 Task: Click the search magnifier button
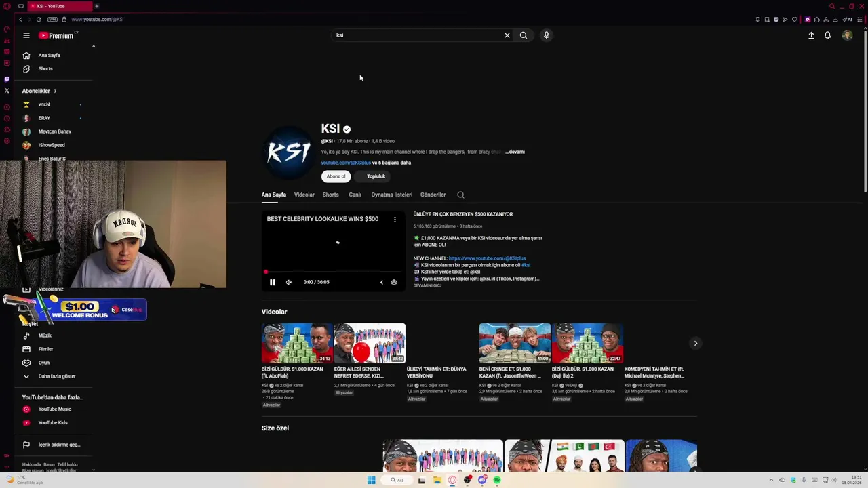[x=524, y=35]
